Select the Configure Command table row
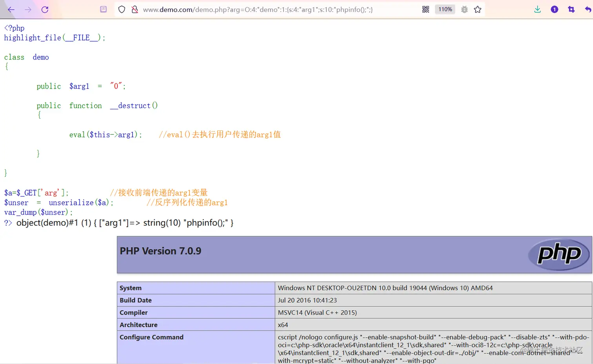 [x=152, y=337]
